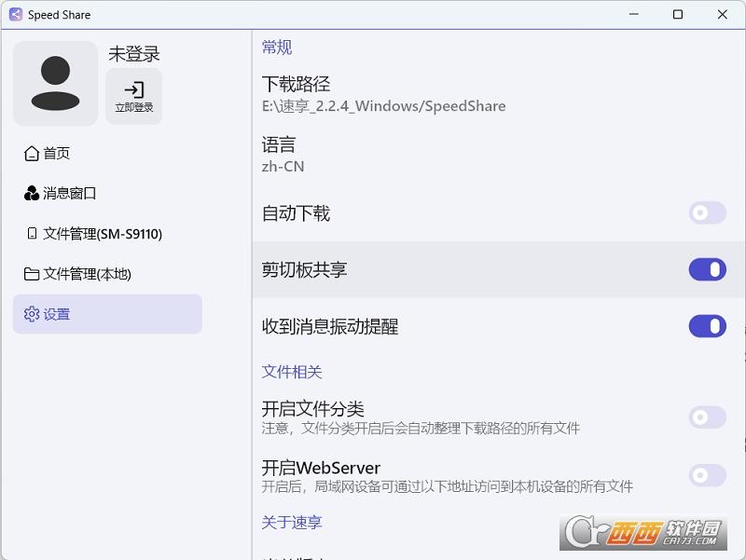This screenshot has width=746, height=560.
Task: Click the 关于速享 section heading
Action: pyautogui.click(x=292, y=523)
